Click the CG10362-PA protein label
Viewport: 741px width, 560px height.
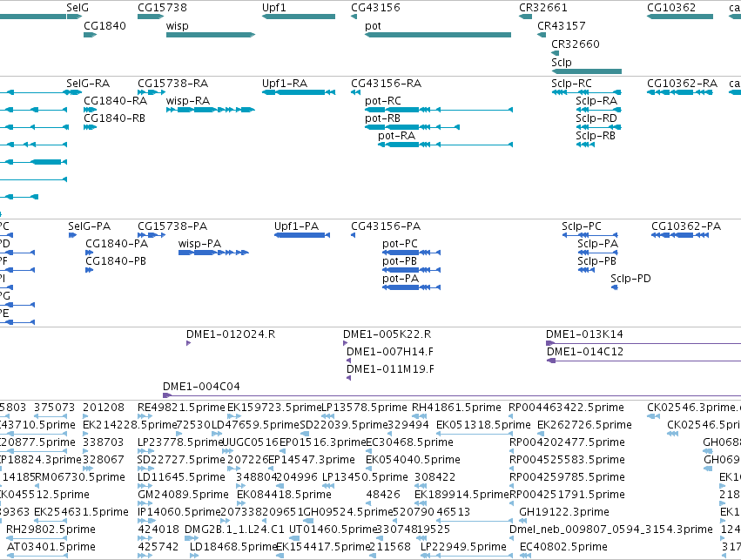(686, 226)
